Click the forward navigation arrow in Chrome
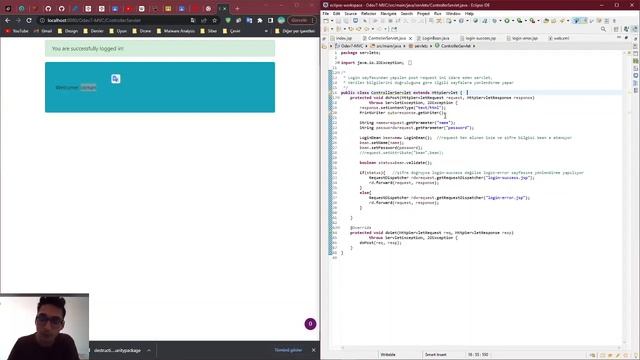Screen dimensions: 640x360 tap(18, 20)
